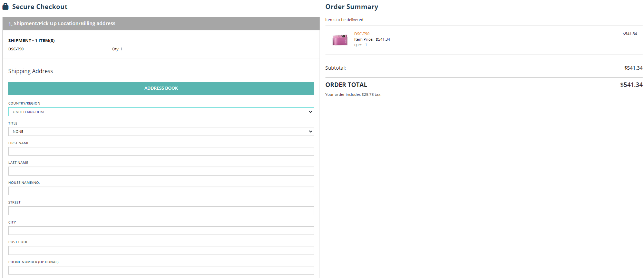Open the DSC-T90 product link
The height and width of the screenshot is (278, 644).
coord(362,34)
